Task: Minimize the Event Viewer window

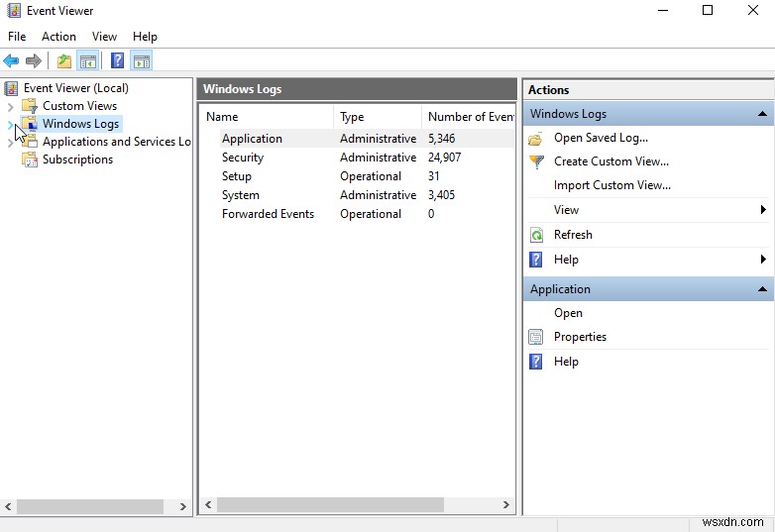Action: [663, 10]
